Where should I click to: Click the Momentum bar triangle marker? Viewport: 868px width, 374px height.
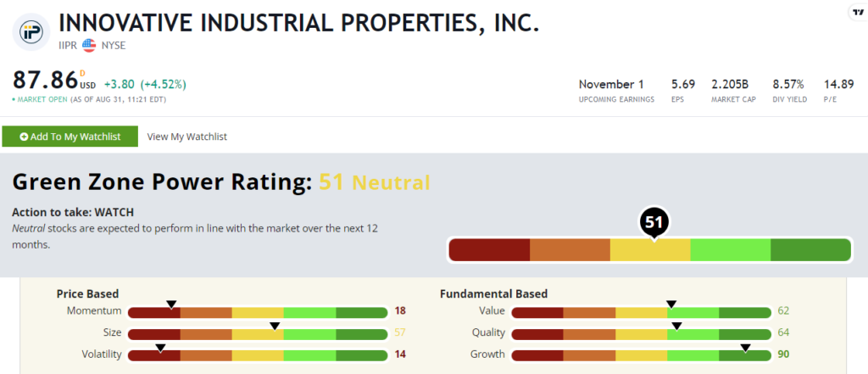pos(171,304)
